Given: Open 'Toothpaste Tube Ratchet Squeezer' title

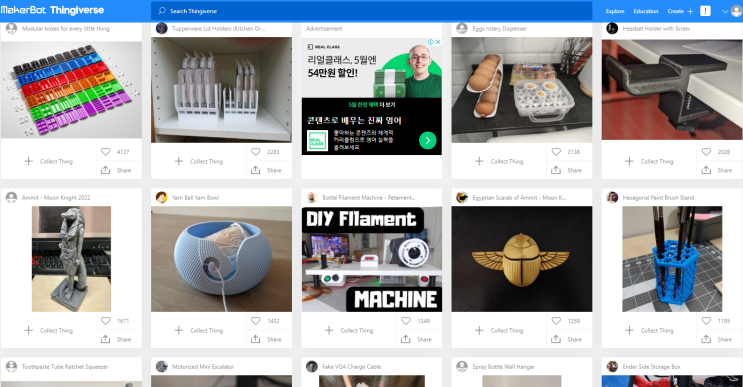Looking at the screenshot, I should pyautogui.click(x=65, y=367).
